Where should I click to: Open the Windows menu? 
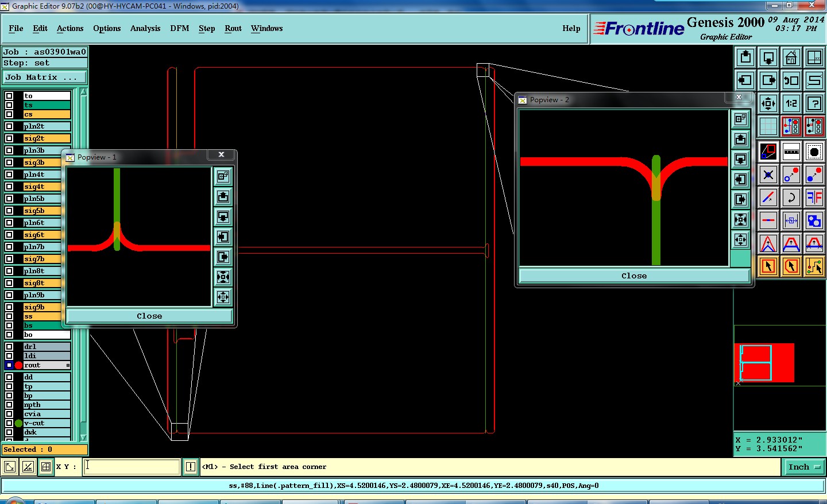(x=266, y=28)
